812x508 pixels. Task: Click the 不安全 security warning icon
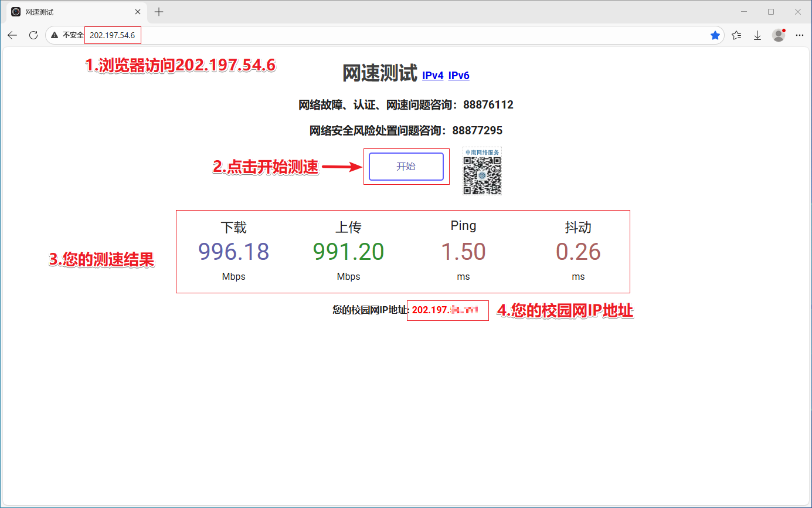(x=55, y=35)
